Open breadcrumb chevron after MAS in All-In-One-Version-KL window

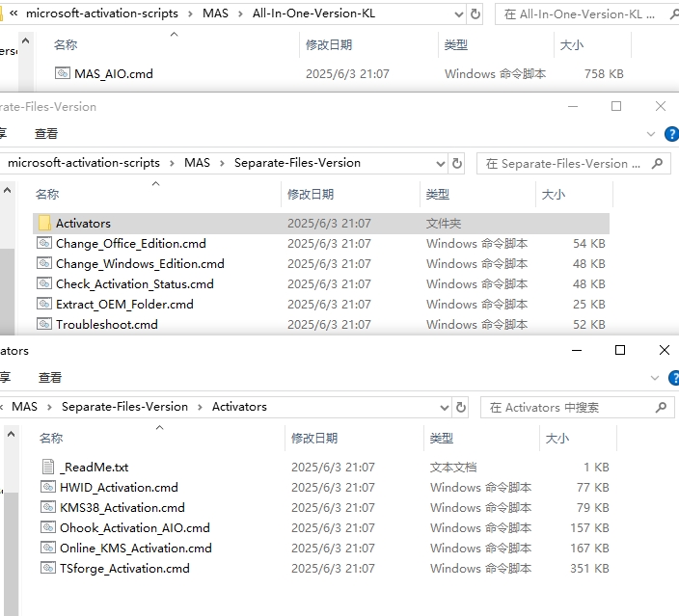pyautogui.click(x=240, y=13)
